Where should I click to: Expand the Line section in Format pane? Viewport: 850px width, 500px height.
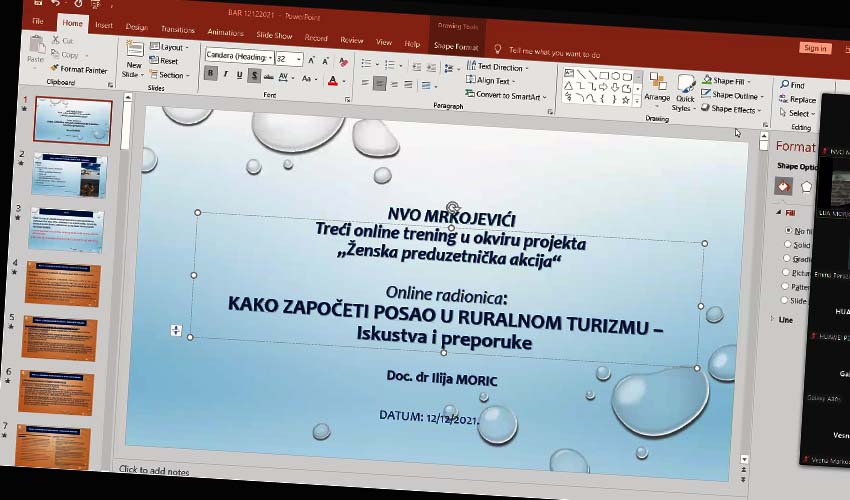click(772, 319)
